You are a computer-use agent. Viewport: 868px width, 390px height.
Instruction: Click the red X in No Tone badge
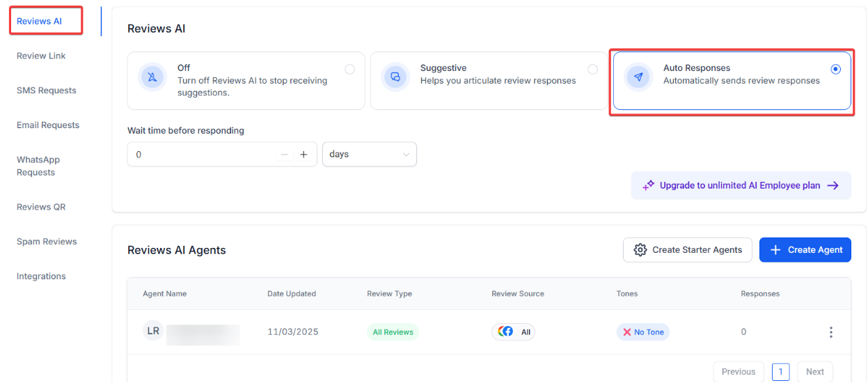[626, 332]
